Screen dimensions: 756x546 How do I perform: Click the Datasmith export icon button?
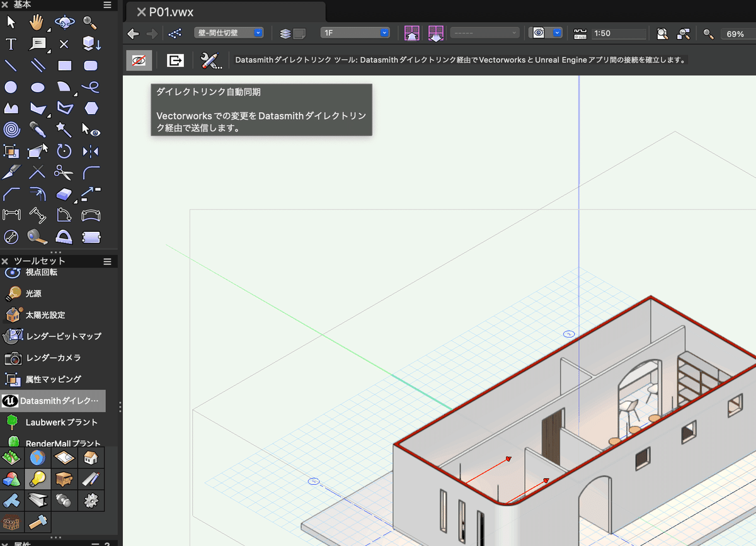(175, 60)
